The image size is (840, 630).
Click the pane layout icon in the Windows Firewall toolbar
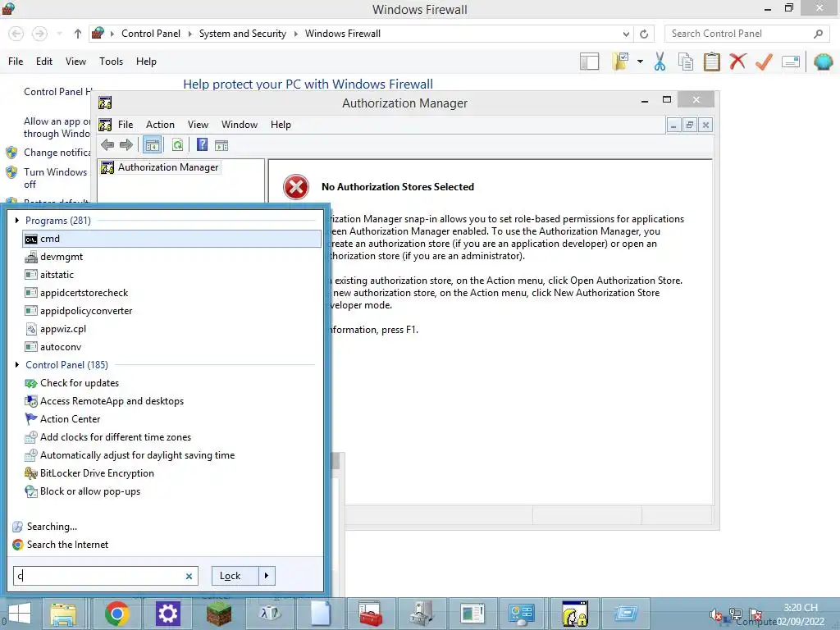tap(589, 62)
